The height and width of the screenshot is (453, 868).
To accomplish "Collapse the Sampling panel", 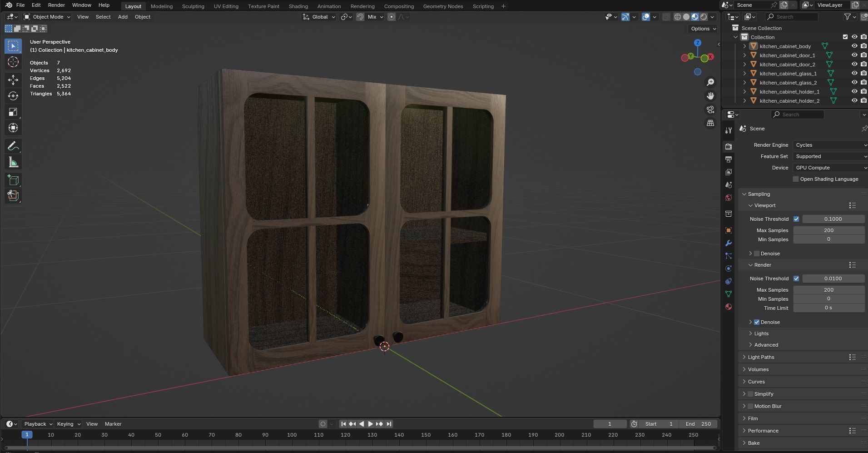I will 759,194.
